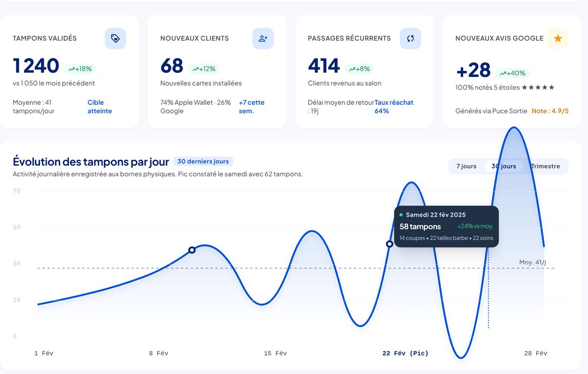Click the Nouvelles cartes installées text
Viewport: 588px width, 374px height.
tap(201, 83)
